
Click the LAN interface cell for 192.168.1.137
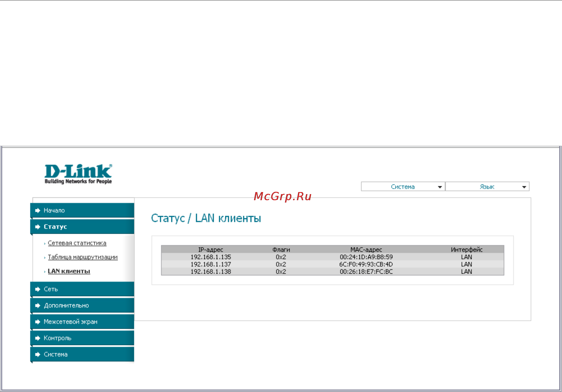pyautogui.click(x=467, y=264)
